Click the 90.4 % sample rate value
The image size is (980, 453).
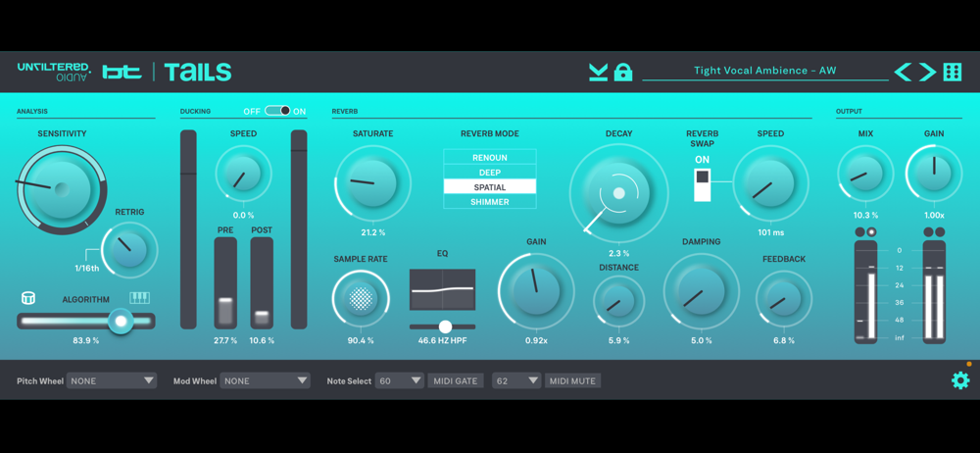[361, 341]
